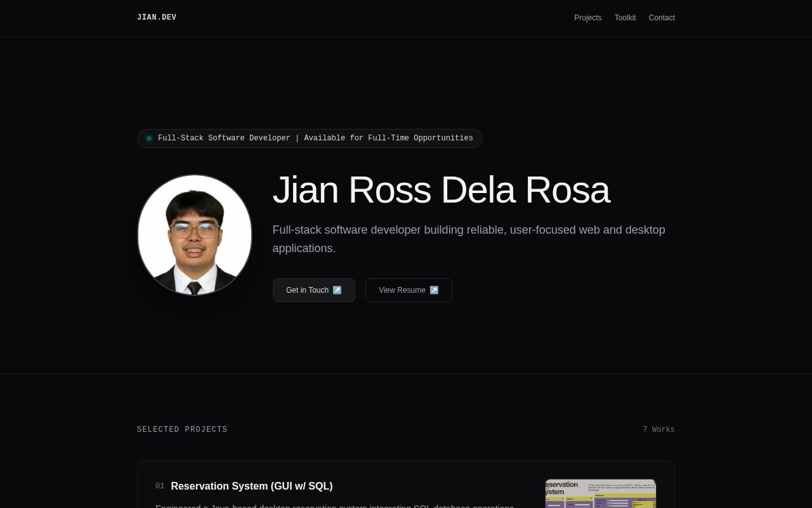Click the View Resume button

[x=409, y=290]
